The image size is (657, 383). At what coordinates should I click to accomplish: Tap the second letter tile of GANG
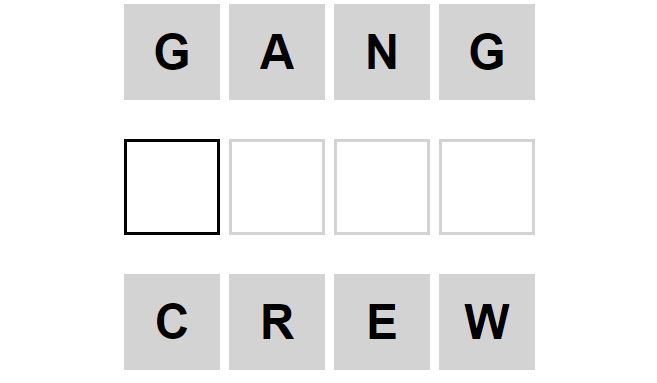click(x=277, y=52)
